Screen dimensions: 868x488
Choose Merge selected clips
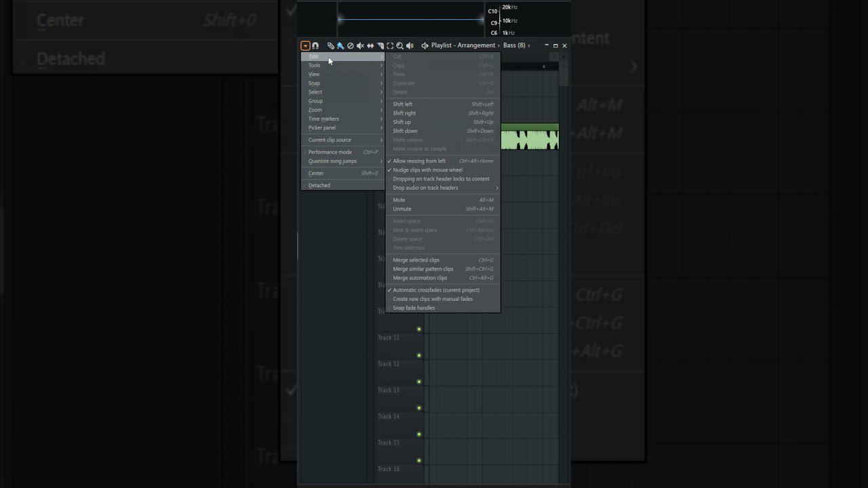coord(443,260)
